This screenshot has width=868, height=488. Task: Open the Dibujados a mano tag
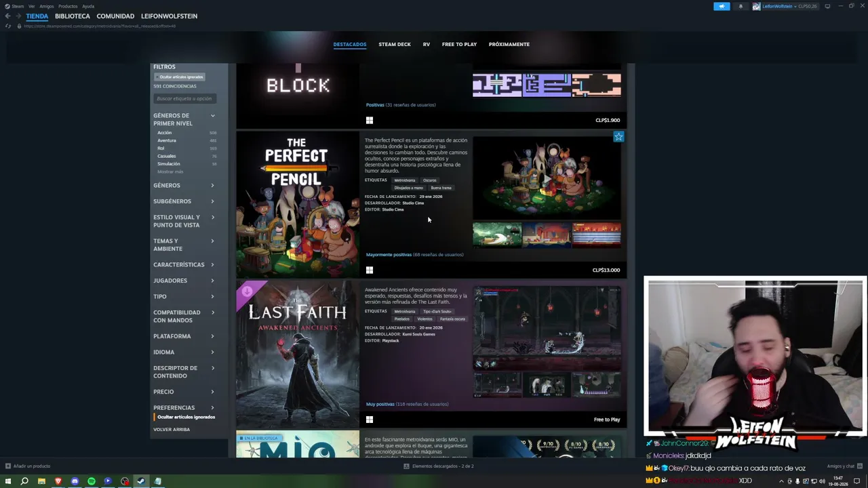point(409,188)
